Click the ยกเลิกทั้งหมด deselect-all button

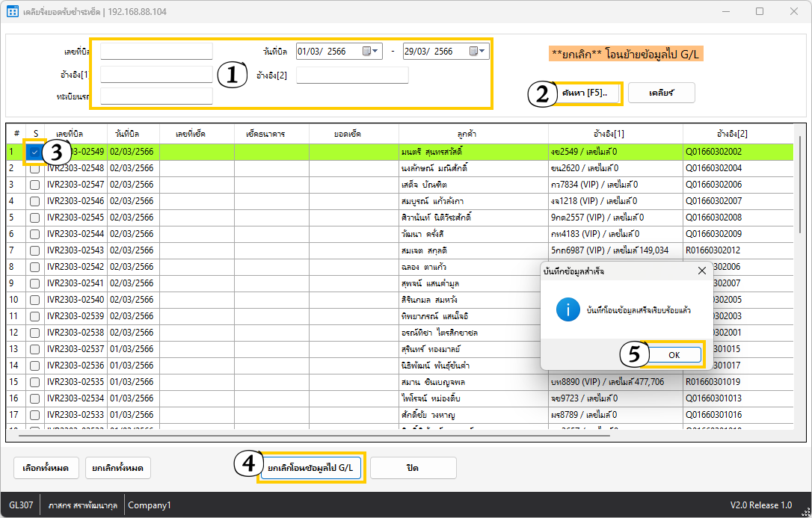[118, 468]
